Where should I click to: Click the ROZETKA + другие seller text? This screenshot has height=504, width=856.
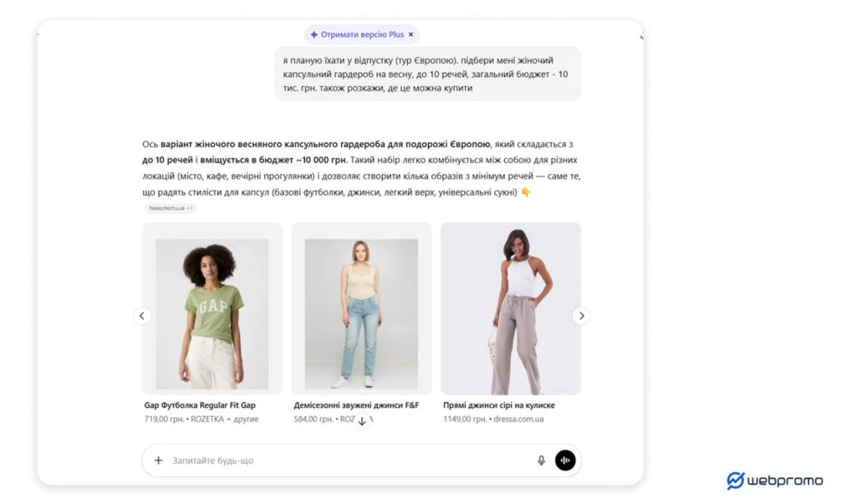pyautogui.click(x=224, y=420)
